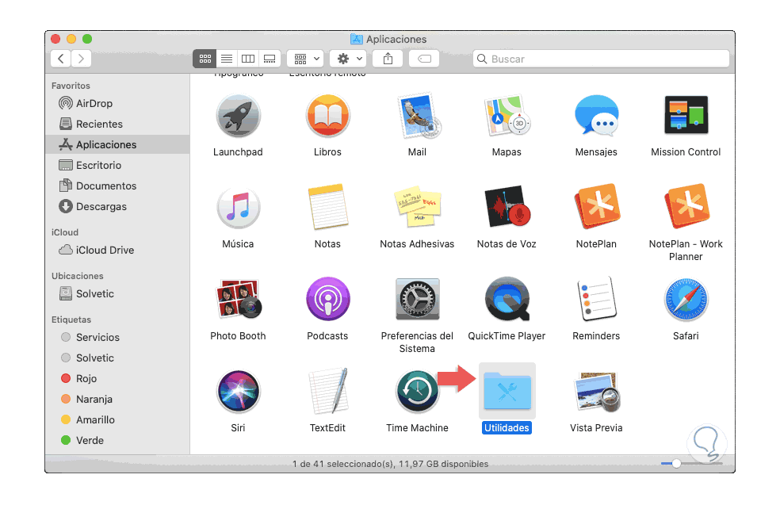
Task: Select NotePlan - Work Planner icon
Action: pyautogui.click(x=686, y=206)
